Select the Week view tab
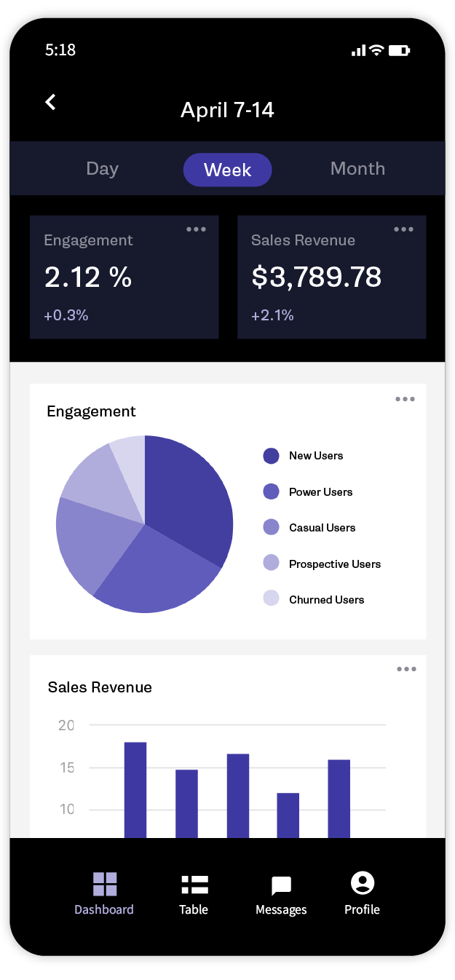 coord(227,170)
